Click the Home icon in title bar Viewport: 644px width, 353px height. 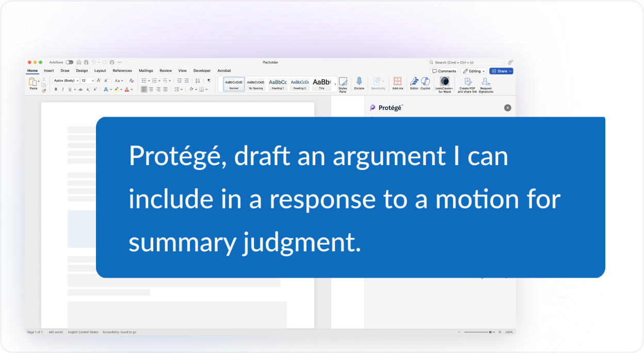(x=78, y=62)
